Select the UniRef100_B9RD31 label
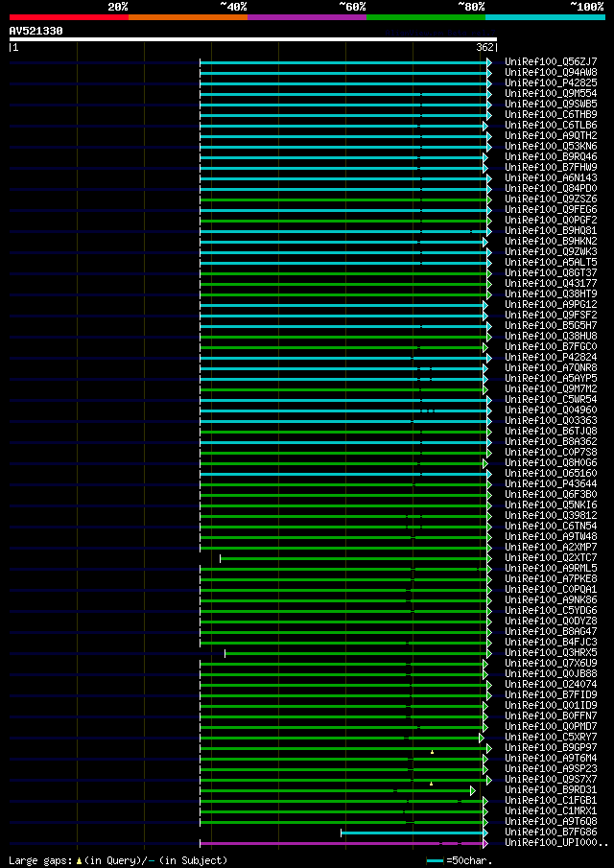 pyautogui.click(x=551, y=790)
